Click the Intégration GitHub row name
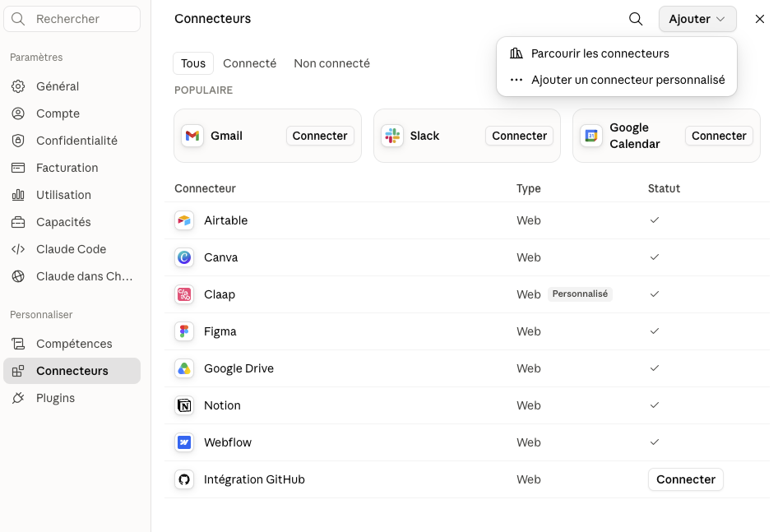The height and width of the screenshot is (532, 778). tap(254, 479)
